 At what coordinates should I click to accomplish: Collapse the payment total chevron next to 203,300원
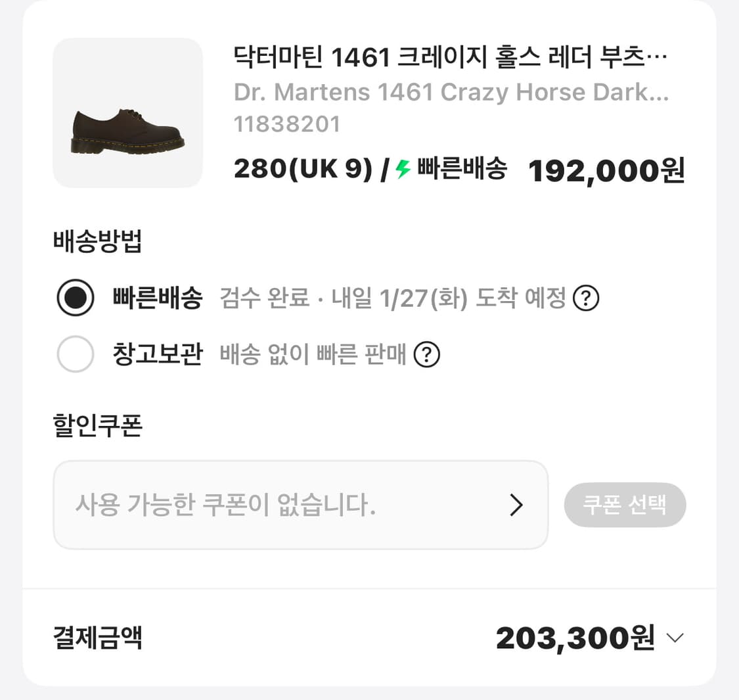674,637
